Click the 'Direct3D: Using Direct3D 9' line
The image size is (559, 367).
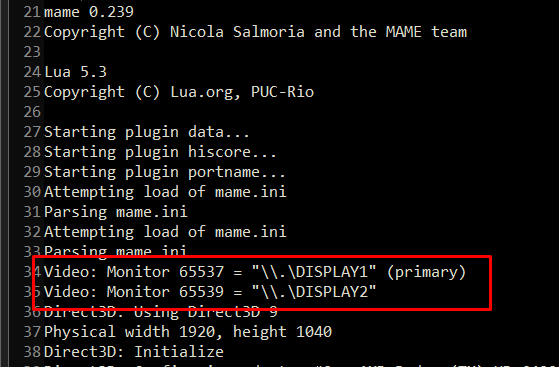(160, 312)
